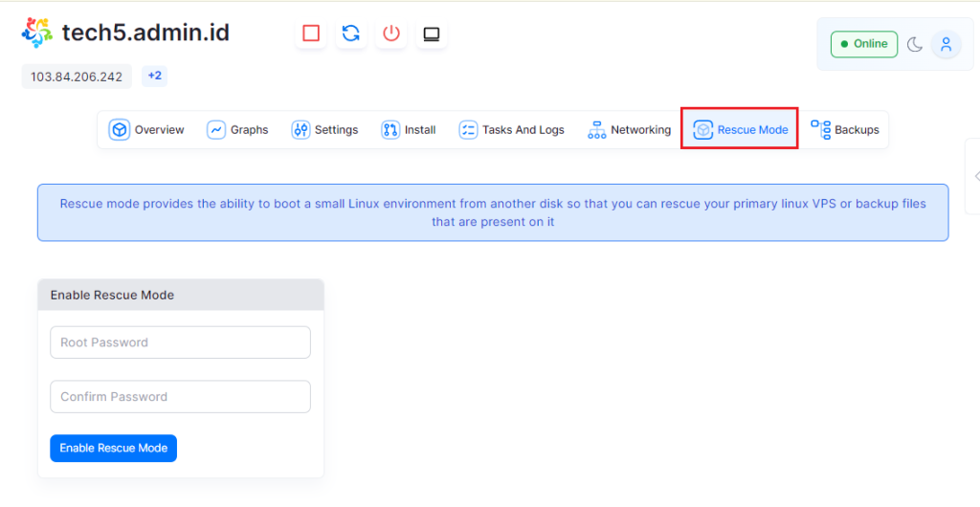Click the red Stop VPS square icon
The height and width of the screenshot is (507, 980).
(x=311, y=33)
